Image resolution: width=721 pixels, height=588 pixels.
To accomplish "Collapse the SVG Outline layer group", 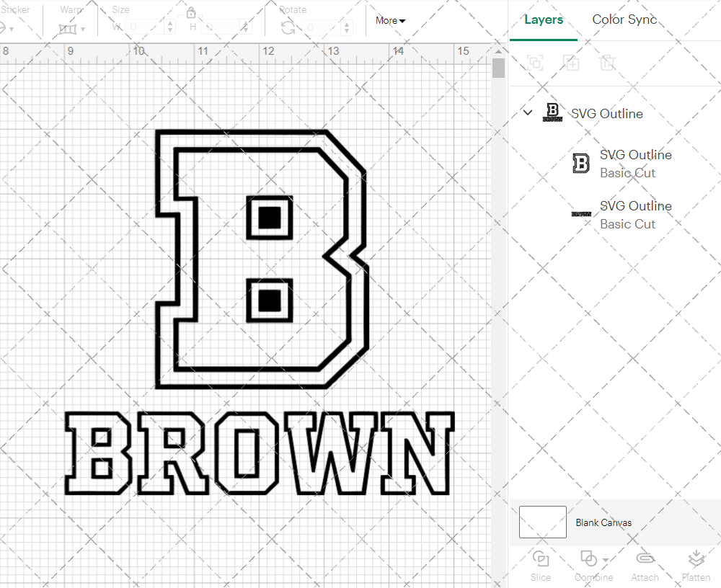I will [527, 113].
